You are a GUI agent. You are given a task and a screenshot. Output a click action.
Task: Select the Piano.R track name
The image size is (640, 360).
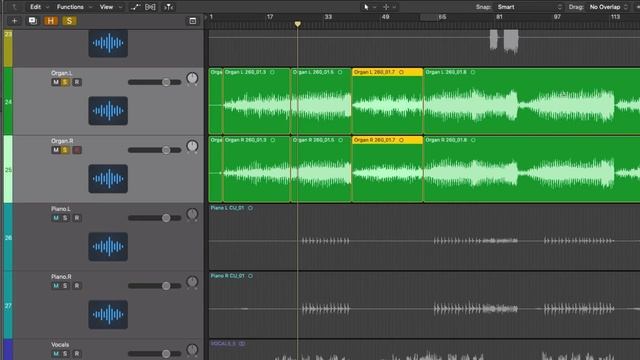click(61, 277)
